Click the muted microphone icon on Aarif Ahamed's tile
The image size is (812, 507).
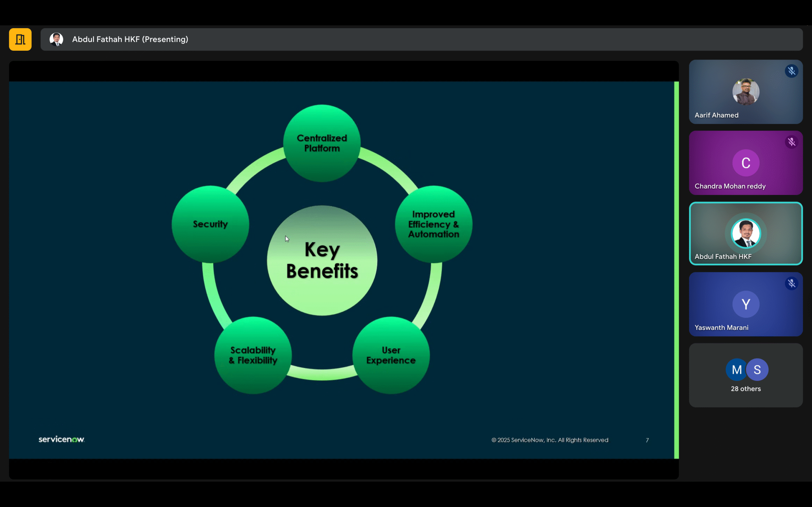pos(792,71)
